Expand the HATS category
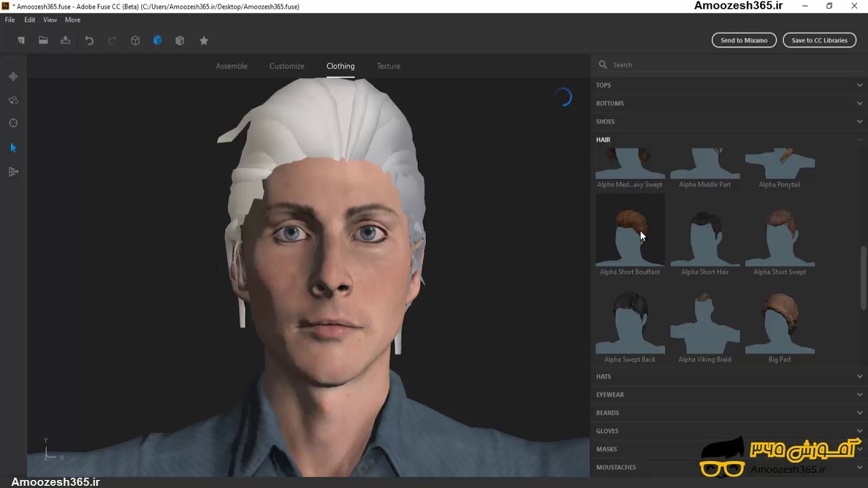The width and height of the screenshot is (868, 488). [729, 376]
